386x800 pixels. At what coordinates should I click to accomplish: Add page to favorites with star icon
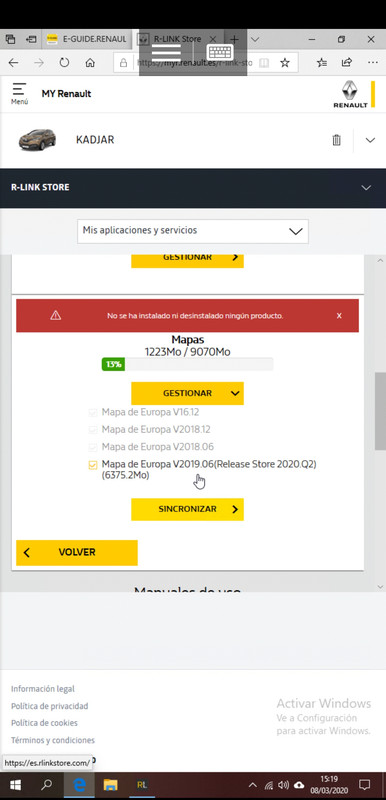click(x=285, y=63)
